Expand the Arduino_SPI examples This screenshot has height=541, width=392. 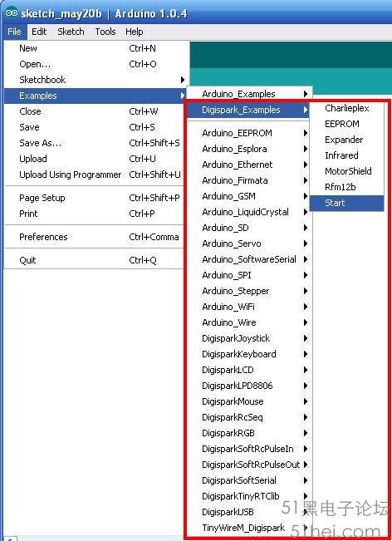coord(249,275)
